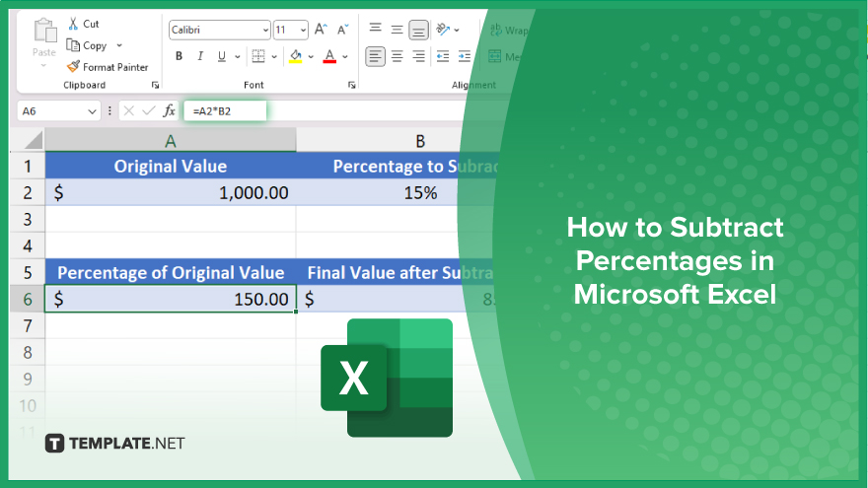Click the Wrap Text icon
The image size is (868, 488).
(495, 30)
